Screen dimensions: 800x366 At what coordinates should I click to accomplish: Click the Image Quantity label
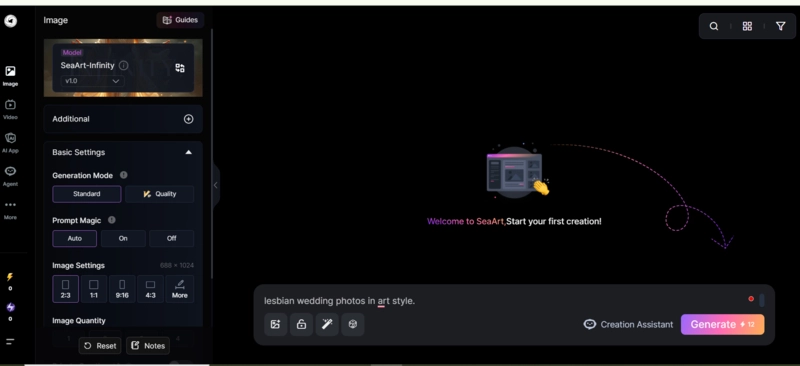[x=79, y=321]
